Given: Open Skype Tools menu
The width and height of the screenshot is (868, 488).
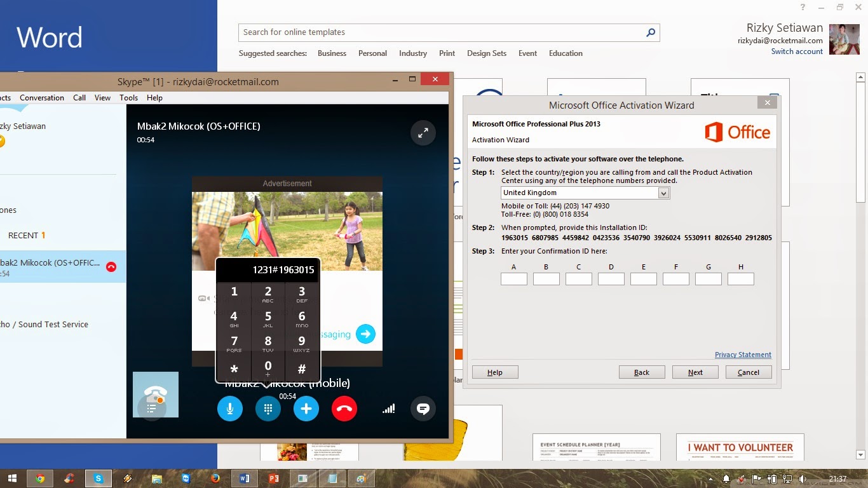Looking at the screenshot, I should coord(128,98).
